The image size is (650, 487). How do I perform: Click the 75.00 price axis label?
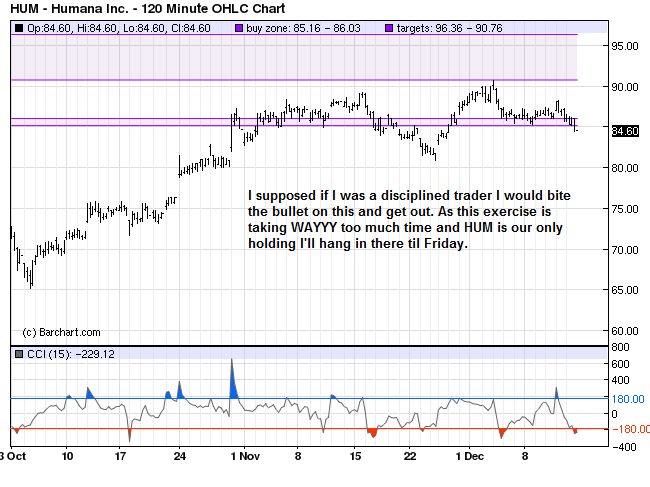click(625, 209)
